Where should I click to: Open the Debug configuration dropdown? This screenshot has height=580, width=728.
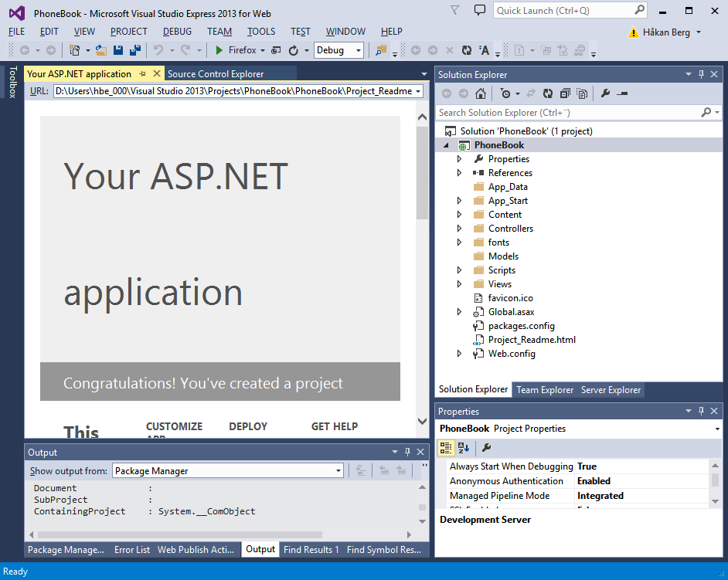pos(359,50)
